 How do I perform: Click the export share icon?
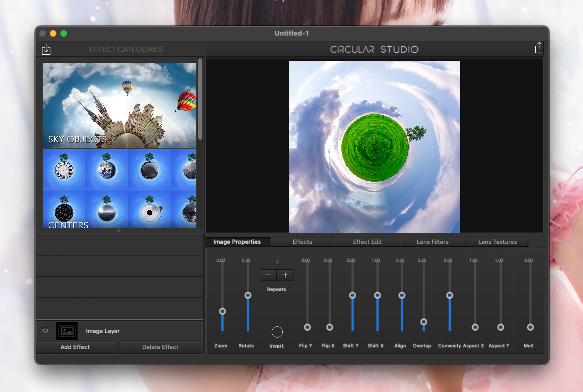tap(539, 48)
